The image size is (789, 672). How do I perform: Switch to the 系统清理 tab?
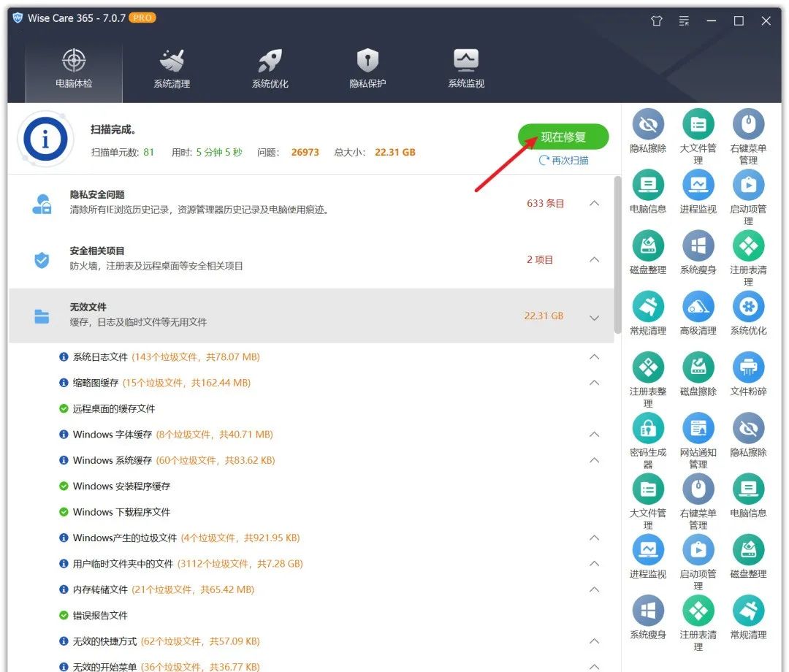(172, 69)
